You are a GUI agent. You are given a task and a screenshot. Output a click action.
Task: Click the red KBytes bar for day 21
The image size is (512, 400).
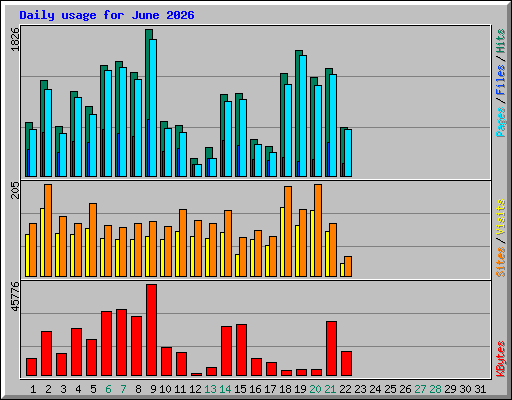click(331, 348)
